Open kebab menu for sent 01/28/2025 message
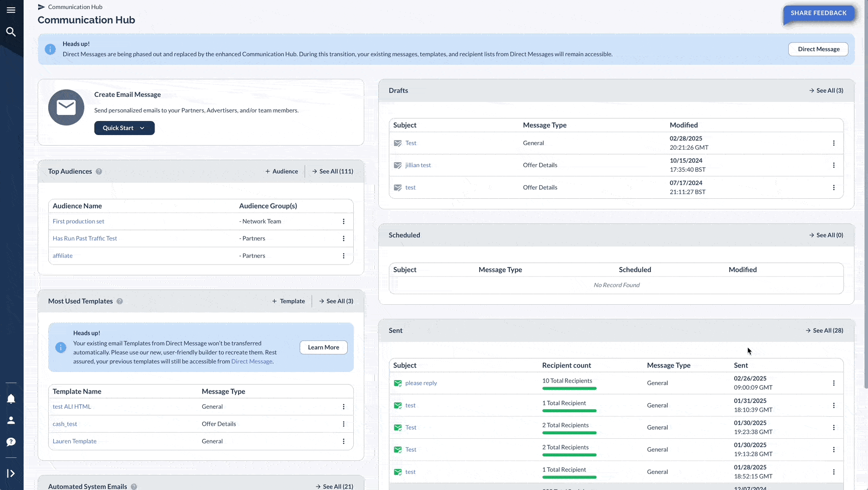868x490 pixels. click(x=834, y=472)
